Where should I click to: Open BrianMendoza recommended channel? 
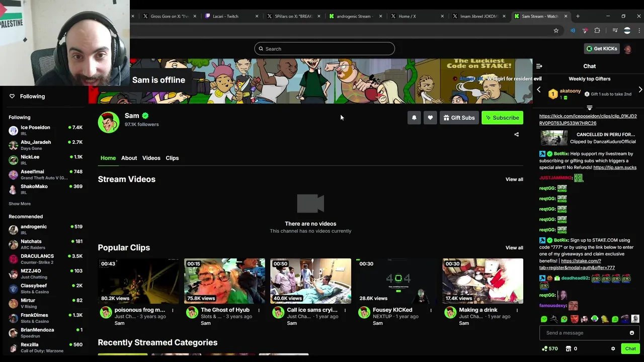click(45, 333)
